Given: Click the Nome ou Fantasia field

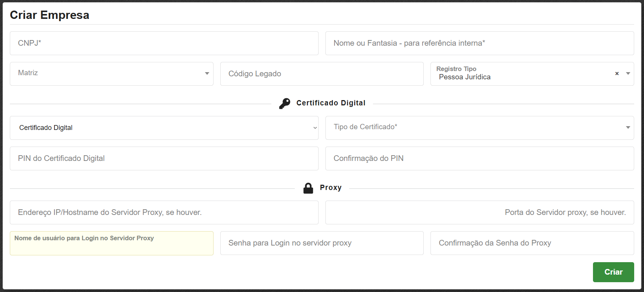Looking at the screenshot, I should click(479, 43).
